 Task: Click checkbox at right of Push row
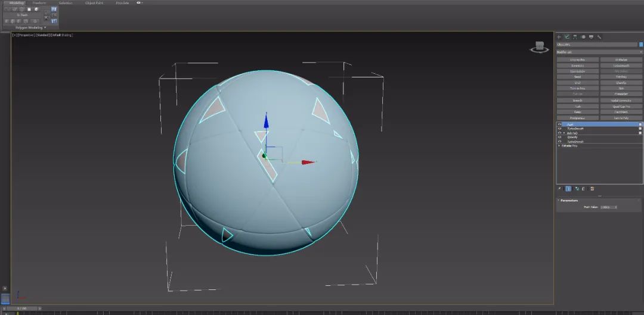(x=640, y=124)
